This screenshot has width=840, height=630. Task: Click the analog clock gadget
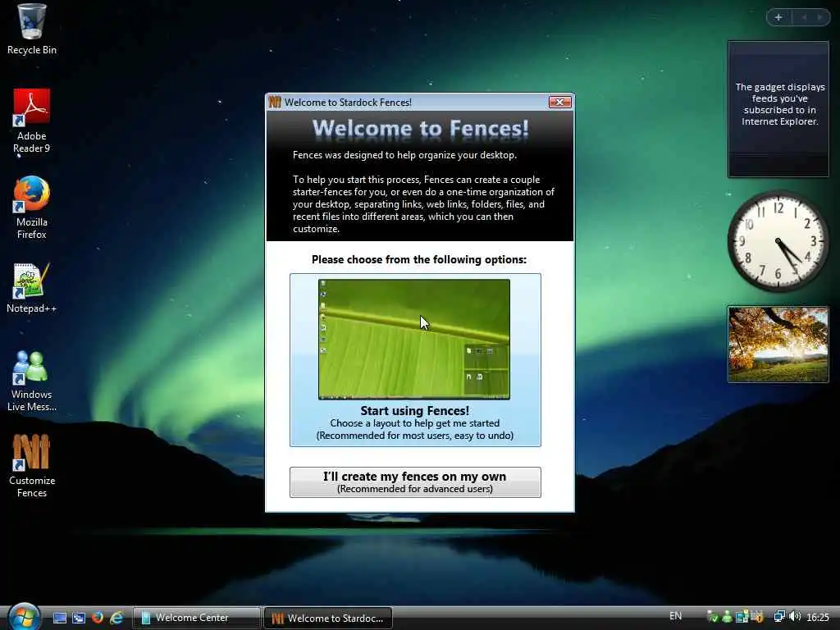point(778,242)
